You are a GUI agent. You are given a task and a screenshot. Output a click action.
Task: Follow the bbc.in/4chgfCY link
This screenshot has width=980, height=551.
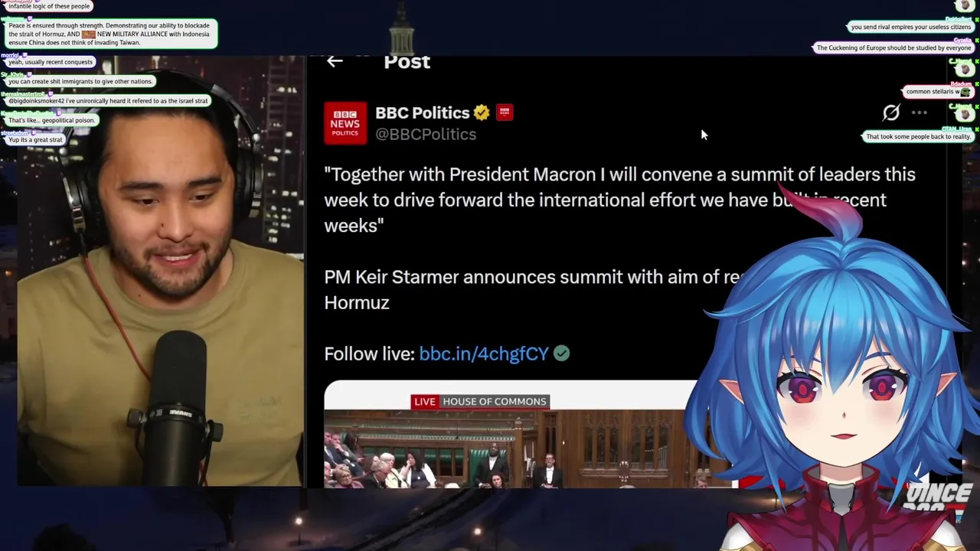pyautogui.click(x=484, y=354)
